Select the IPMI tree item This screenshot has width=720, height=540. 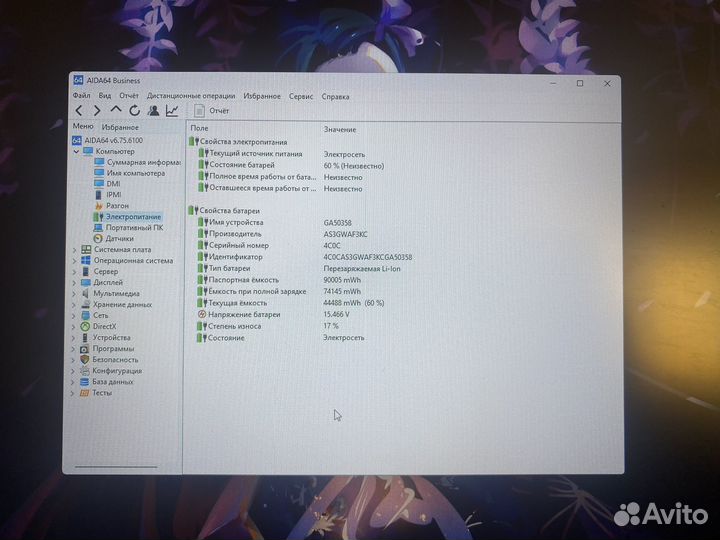(107, 195)
